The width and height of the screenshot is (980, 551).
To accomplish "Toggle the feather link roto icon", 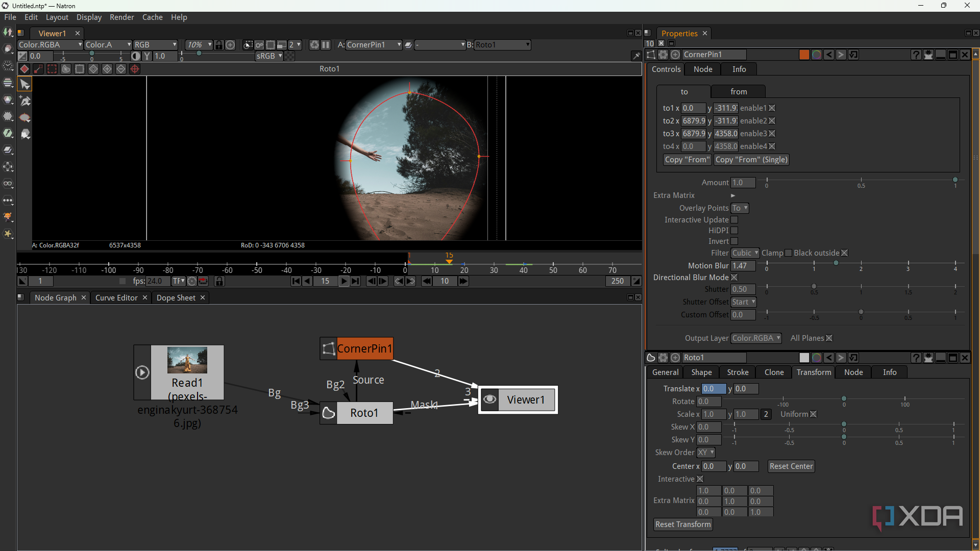I will click(38, 69).
